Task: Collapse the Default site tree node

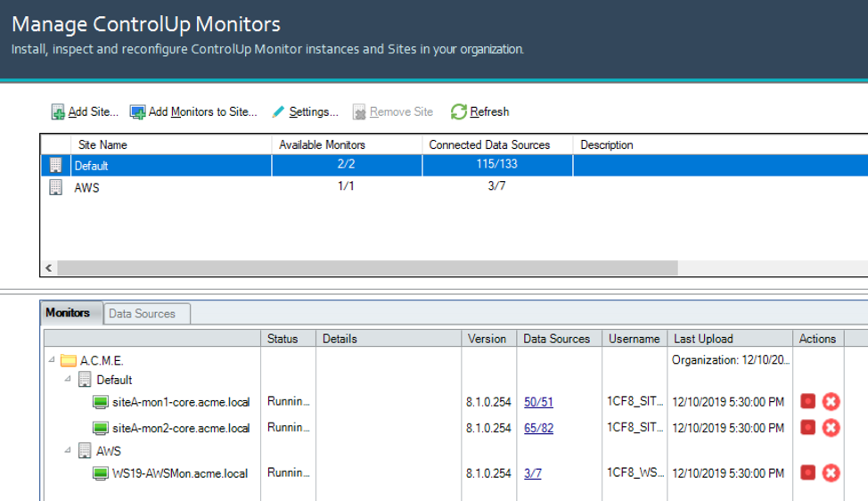Action: pos(68,379)
